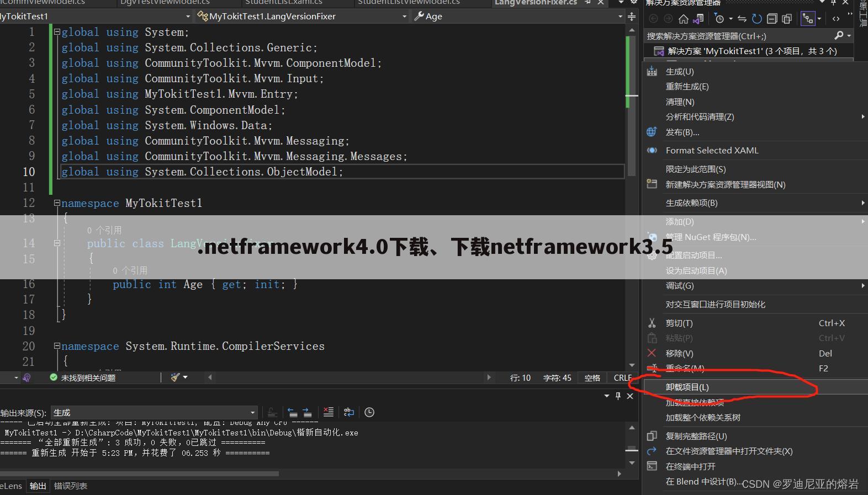Click CRLF line ending indicator
The width and height of the screenshot is (868, 495).
point(623,377)
